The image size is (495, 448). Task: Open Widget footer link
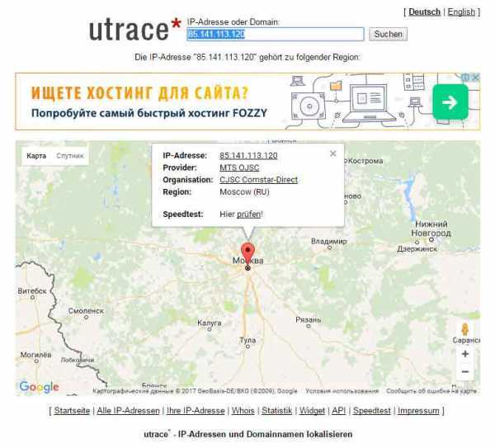coord(312,410)
